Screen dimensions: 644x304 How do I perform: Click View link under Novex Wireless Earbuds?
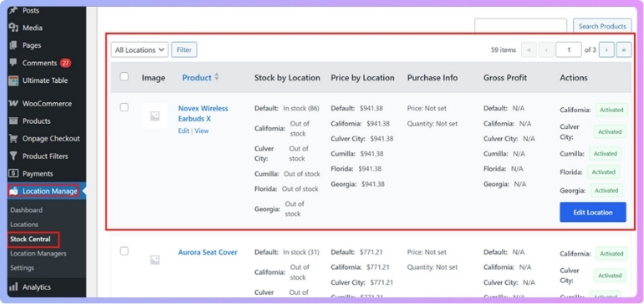coord(202,131)
